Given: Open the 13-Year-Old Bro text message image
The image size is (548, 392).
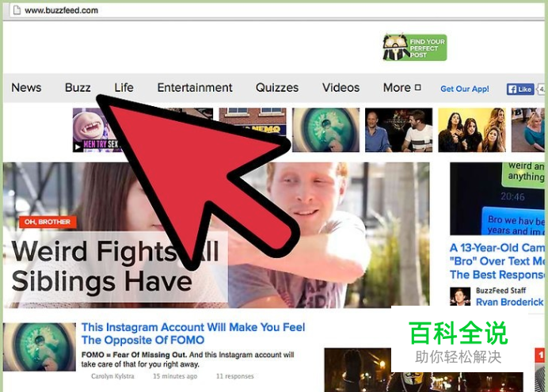Looking at the screenshot, I should [497, 199].
